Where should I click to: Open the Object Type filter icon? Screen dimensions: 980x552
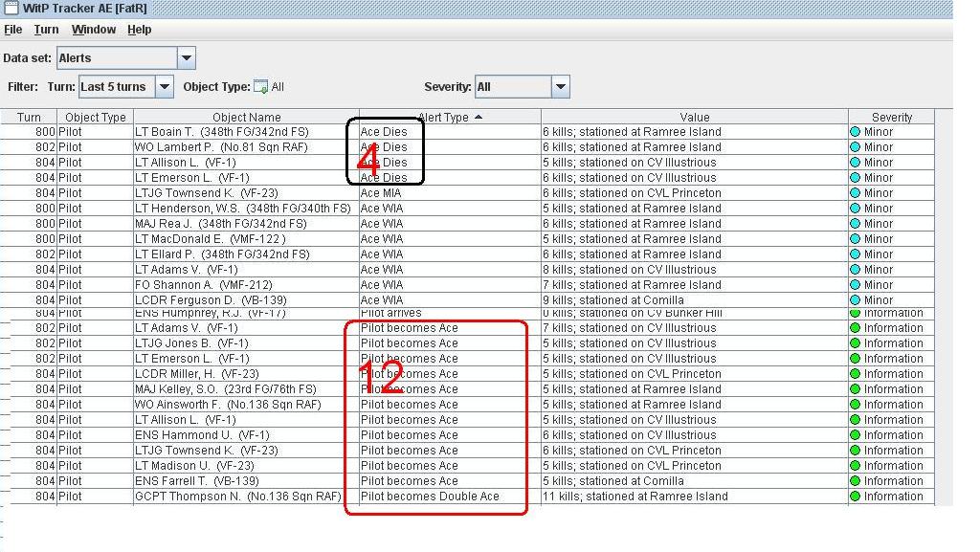(260, 87)
